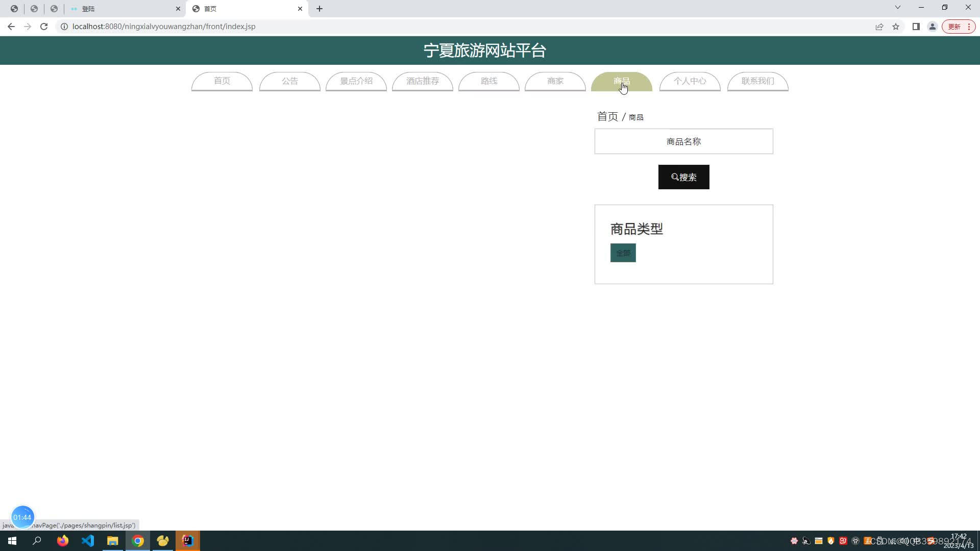This screenshot has height=551, width=980.
Task: Open the yellow duck app in taskbar
Action: (x=163, y=541)
